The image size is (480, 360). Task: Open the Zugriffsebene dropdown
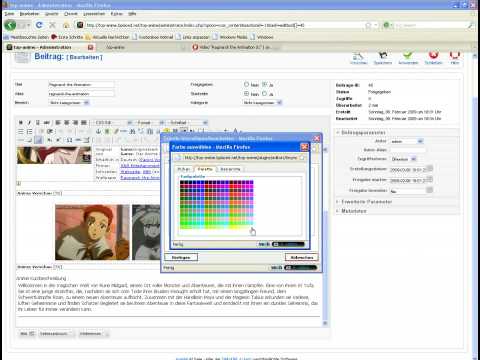[403, 159]
